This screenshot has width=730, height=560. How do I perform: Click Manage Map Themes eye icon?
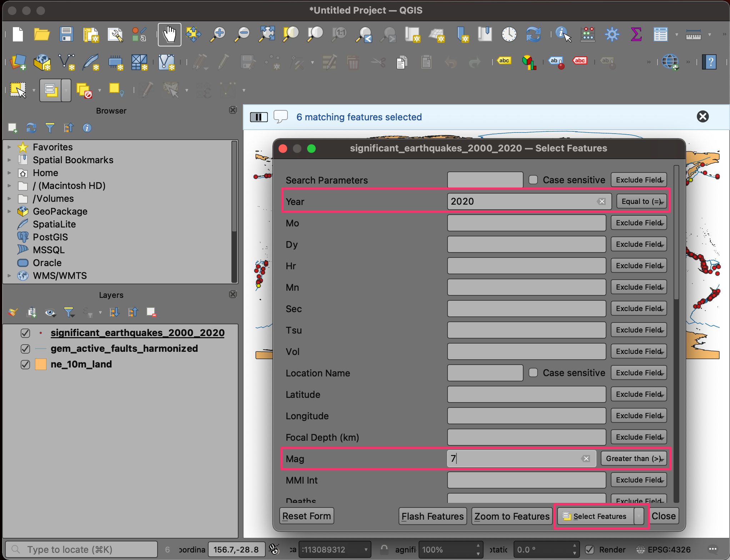coord(50,312)
